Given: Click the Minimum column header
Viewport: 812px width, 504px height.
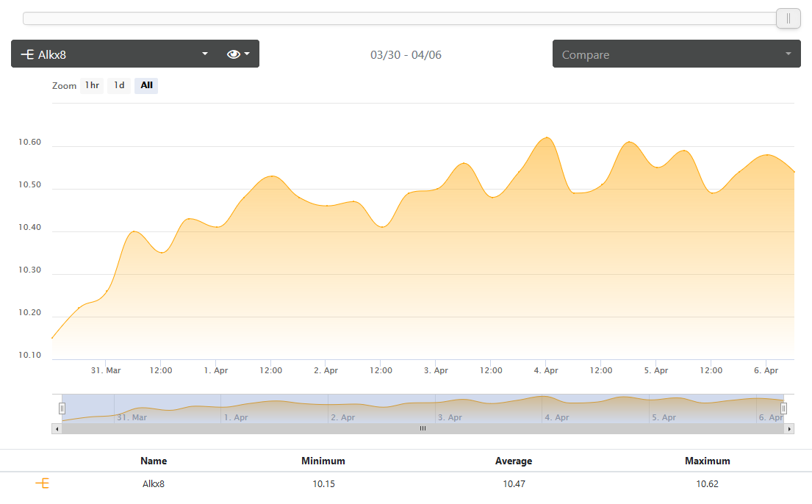Looking at the screenshot, I should [323, 461].
